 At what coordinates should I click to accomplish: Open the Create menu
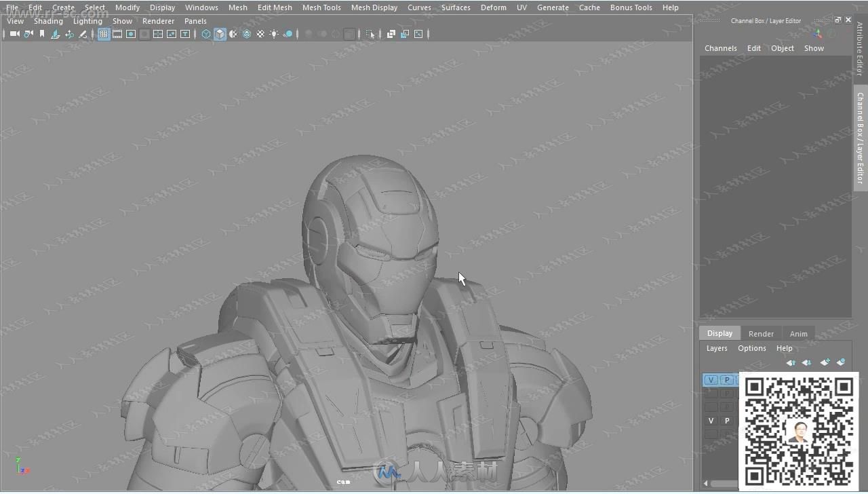[63, 7]
